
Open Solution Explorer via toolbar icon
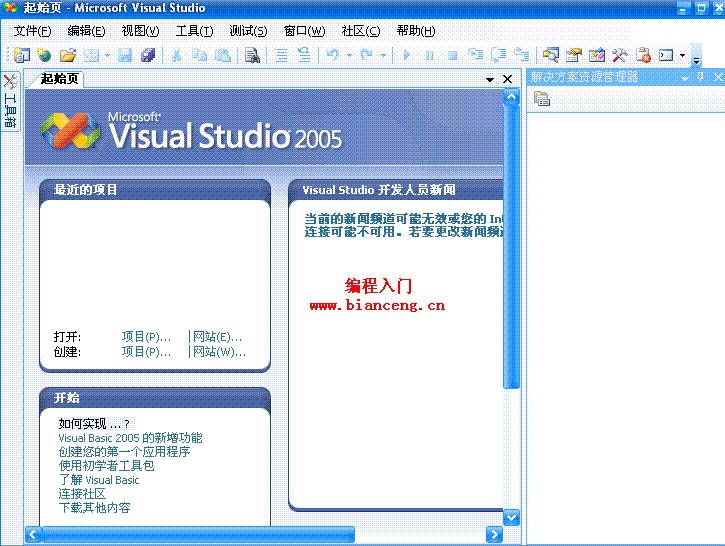(551, 55)
